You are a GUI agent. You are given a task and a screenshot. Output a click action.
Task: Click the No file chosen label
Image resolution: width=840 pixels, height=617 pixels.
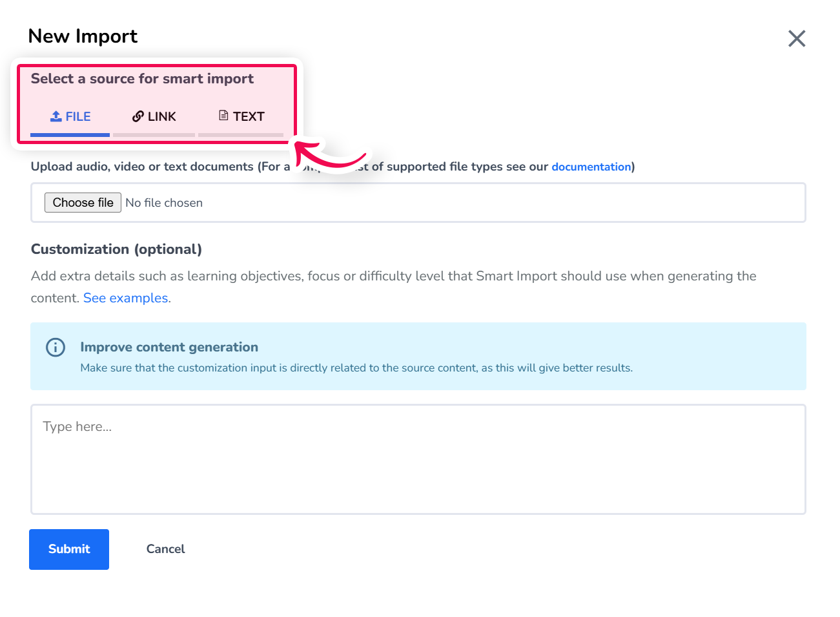pos(164,203)
